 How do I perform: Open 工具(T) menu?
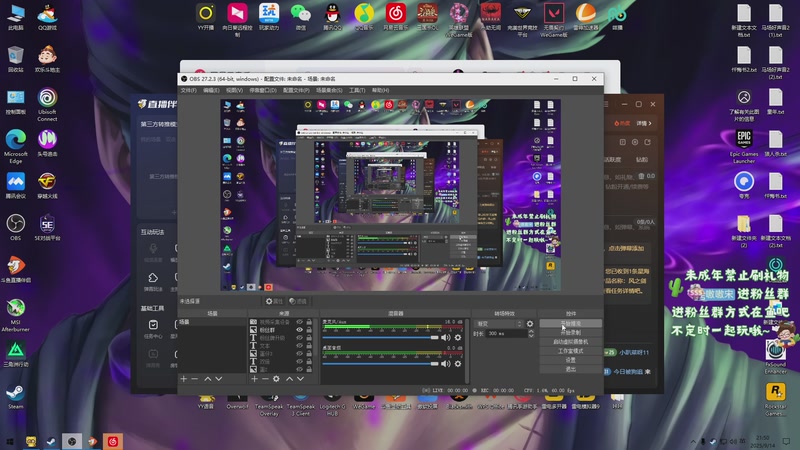(x=357, y=90)
